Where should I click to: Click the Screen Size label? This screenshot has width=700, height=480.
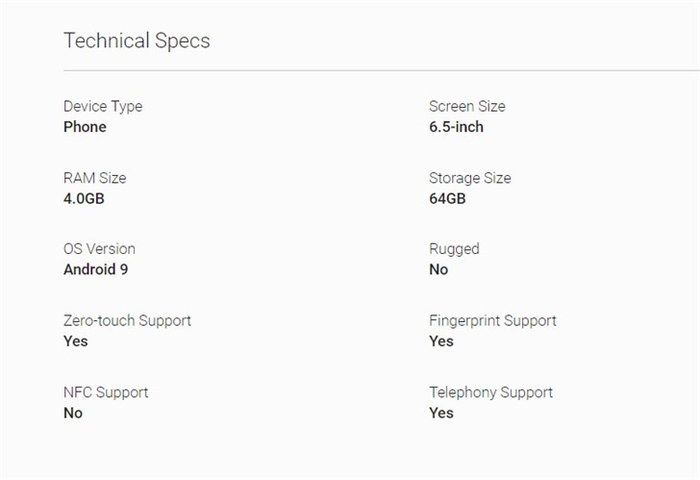pos(467,106)
